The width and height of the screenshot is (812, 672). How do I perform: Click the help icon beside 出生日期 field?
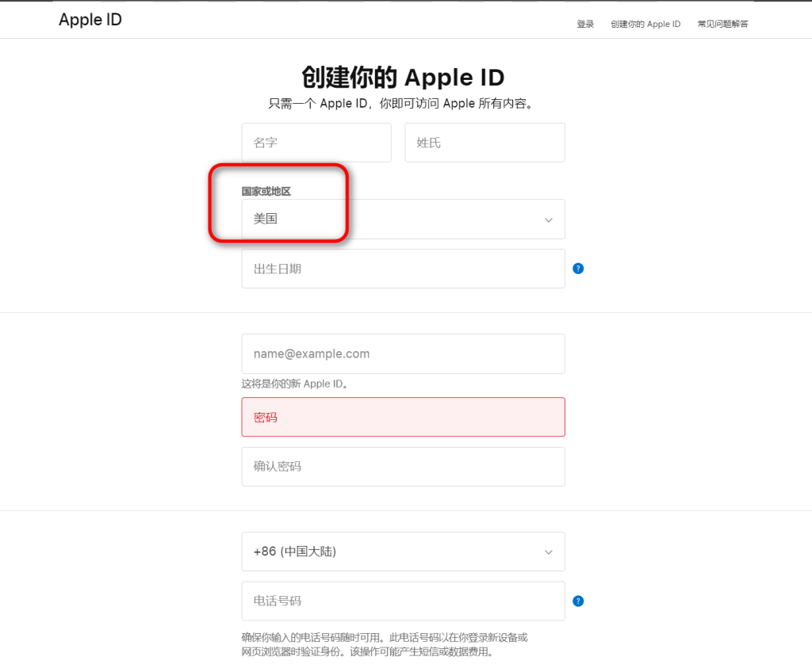[x=578, y=268]
